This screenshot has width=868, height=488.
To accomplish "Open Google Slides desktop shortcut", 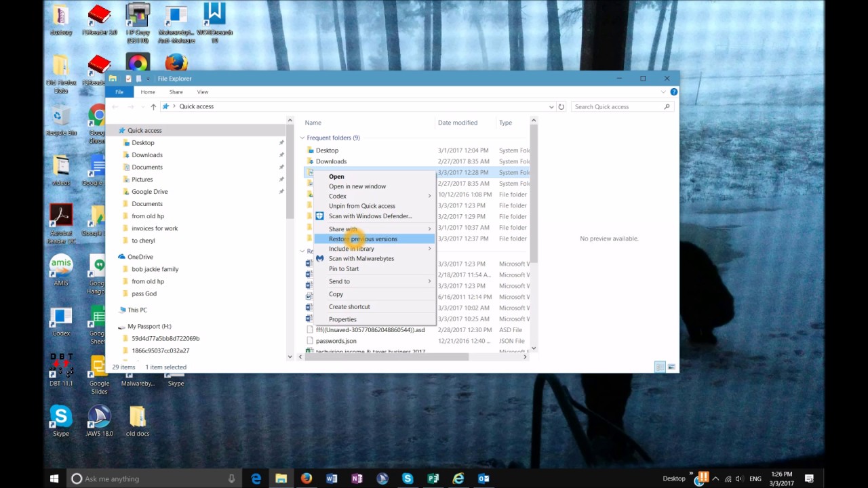I will point(99,375).
